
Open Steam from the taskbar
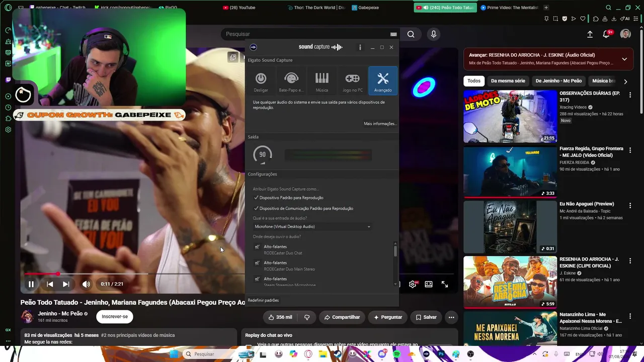coord(338,354)
